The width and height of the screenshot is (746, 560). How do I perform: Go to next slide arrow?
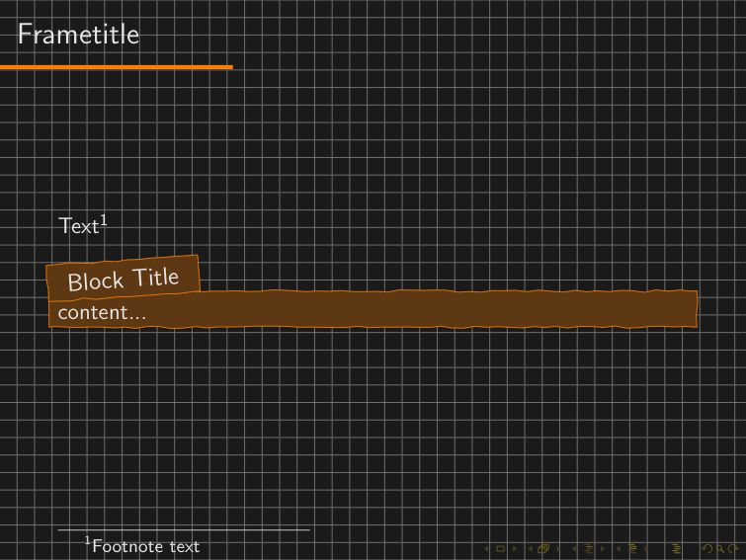point(515,549)
